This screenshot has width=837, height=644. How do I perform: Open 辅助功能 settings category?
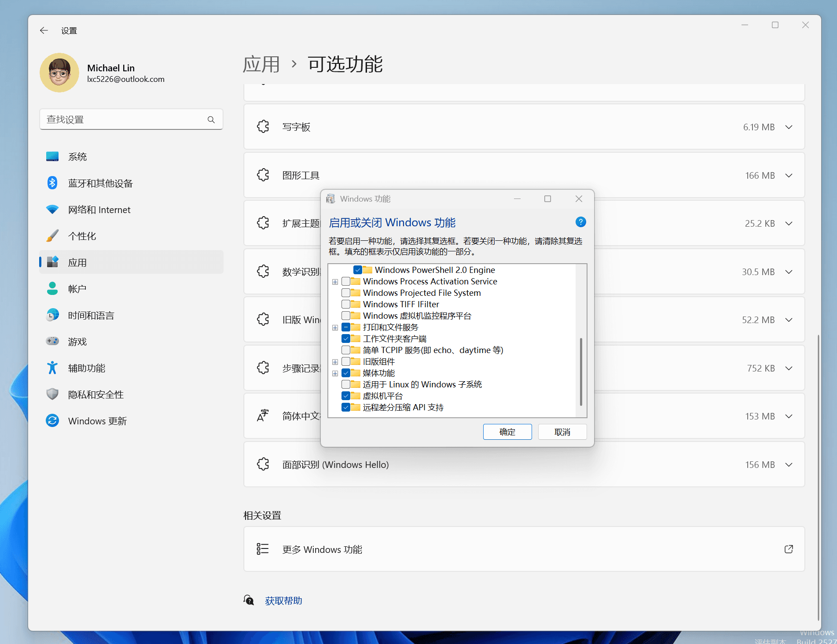(x=131, y=368)
